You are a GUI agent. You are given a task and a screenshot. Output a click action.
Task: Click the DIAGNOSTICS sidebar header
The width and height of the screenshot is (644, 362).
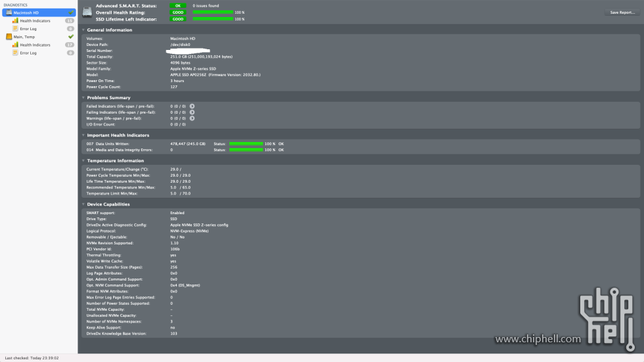16,5
